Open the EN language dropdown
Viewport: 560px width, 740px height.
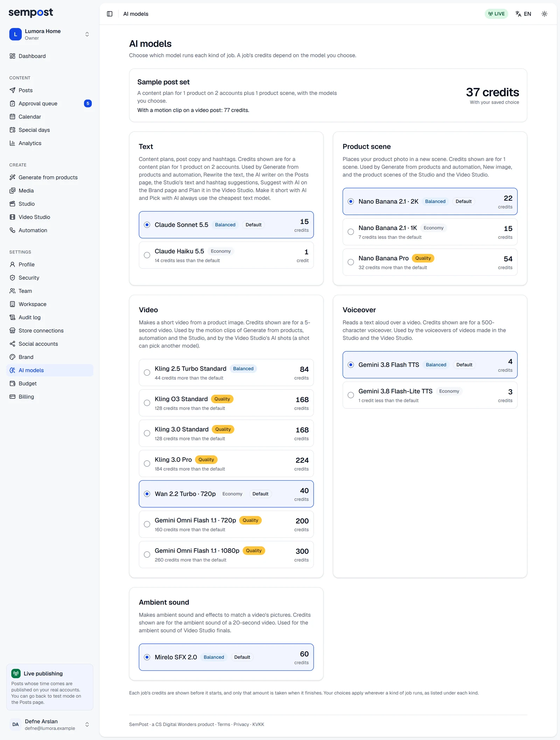click(x=523, y=14)
